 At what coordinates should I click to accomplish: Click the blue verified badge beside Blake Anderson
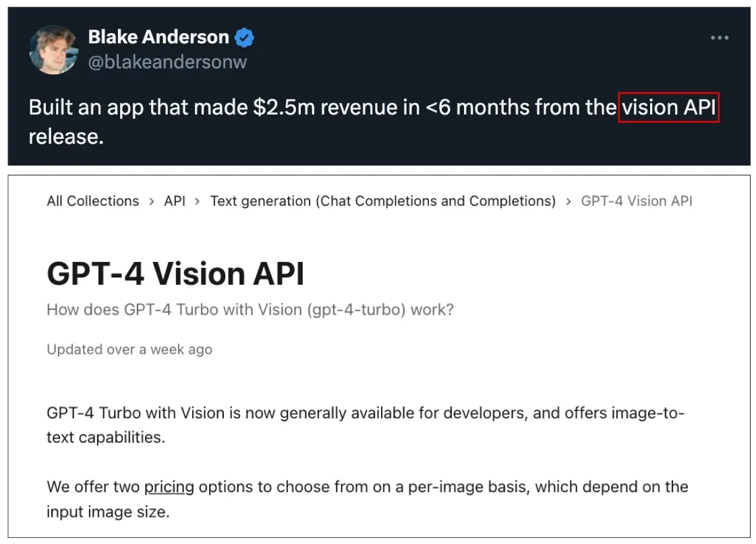[x=243, y=37]
